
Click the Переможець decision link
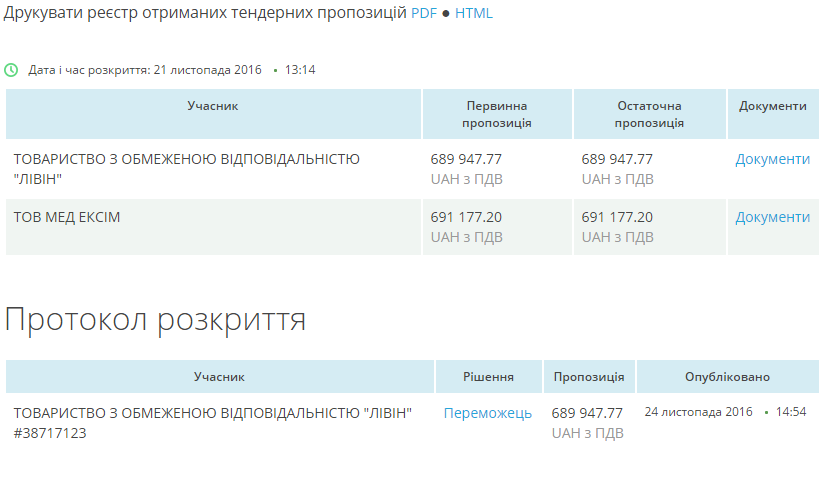tap(488, 413)
